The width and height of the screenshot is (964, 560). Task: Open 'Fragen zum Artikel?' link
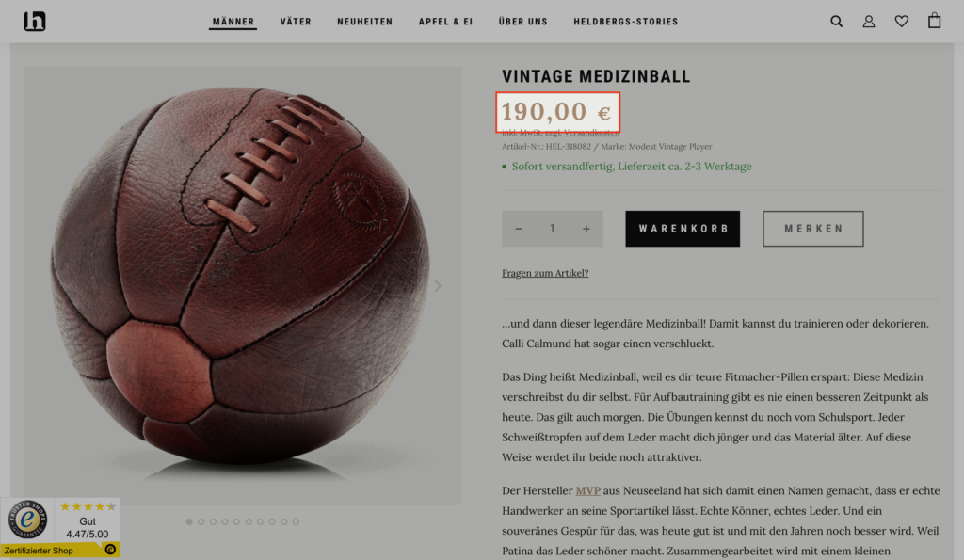click(545, 274)
